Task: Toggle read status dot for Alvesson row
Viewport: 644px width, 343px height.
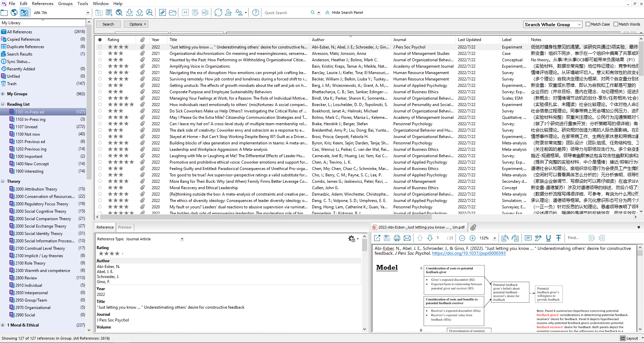Action: [x=100, y=53]
